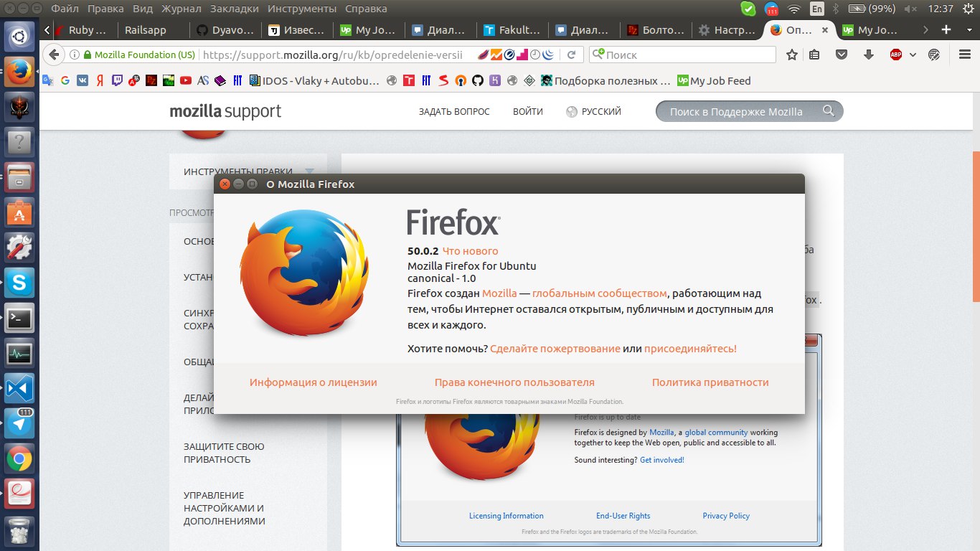Open IDOS - Vlaky + Autobu... bookmark
The width and height of the screenshot is (980, 551).
(314, 81)
